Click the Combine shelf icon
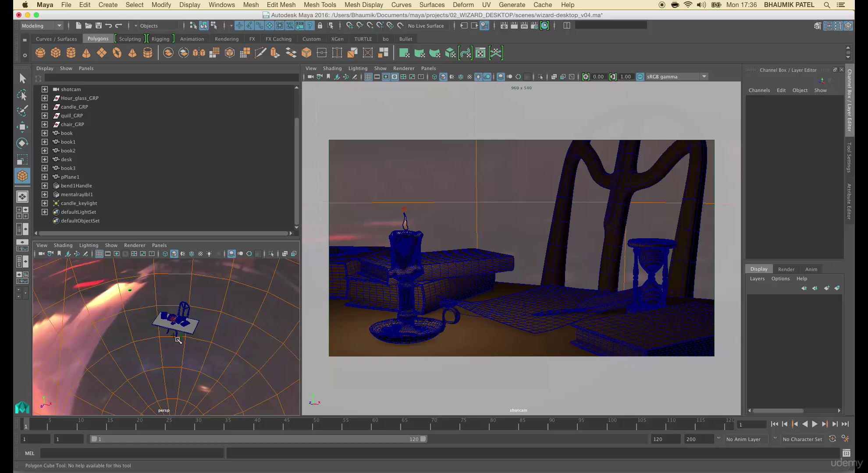 pos(168,53)
